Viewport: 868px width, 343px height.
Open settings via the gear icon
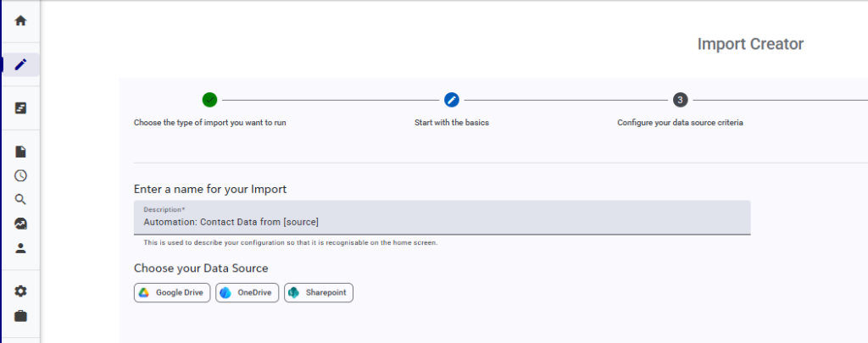pos(20,290)
